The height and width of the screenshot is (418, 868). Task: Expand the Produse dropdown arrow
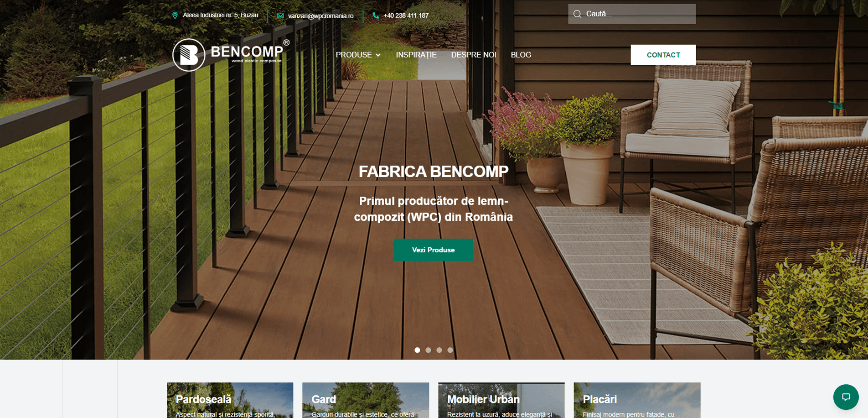pos(378,55)
